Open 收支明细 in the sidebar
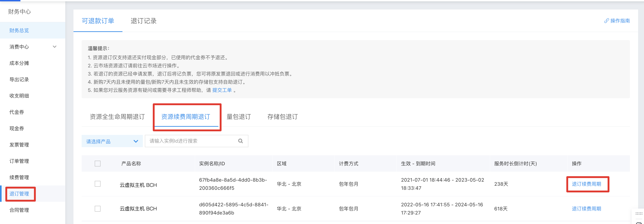The height and width of the screenshot is (224, 644). (x=19, y=96)
